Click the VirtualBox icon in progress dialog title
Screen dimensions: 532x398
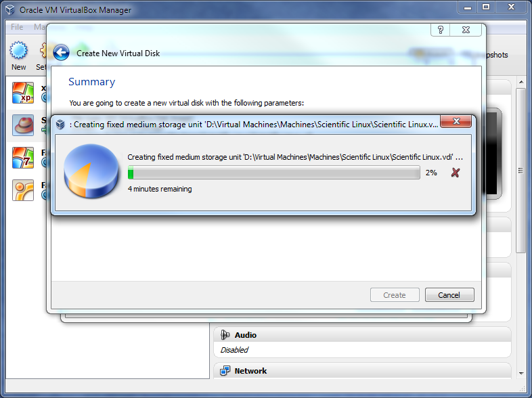[x=60, y=125]
